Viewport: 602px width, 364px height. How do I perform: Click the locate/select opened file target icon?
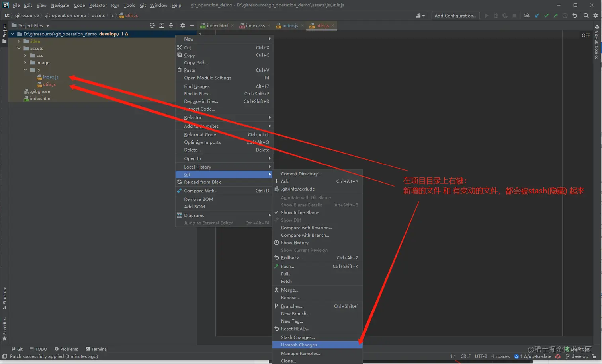(x=152, y=25)
